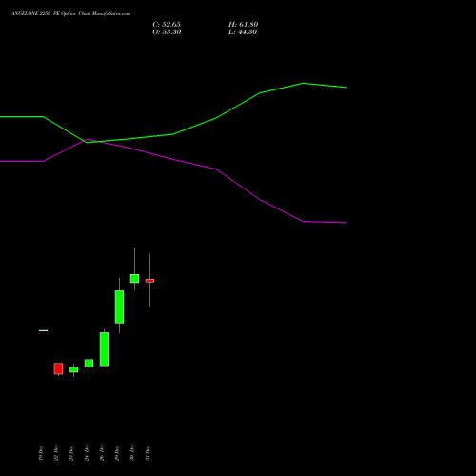Screen dimensions: 476x476
Task: Click the low value L: 44.30
Action: point(243,32)
